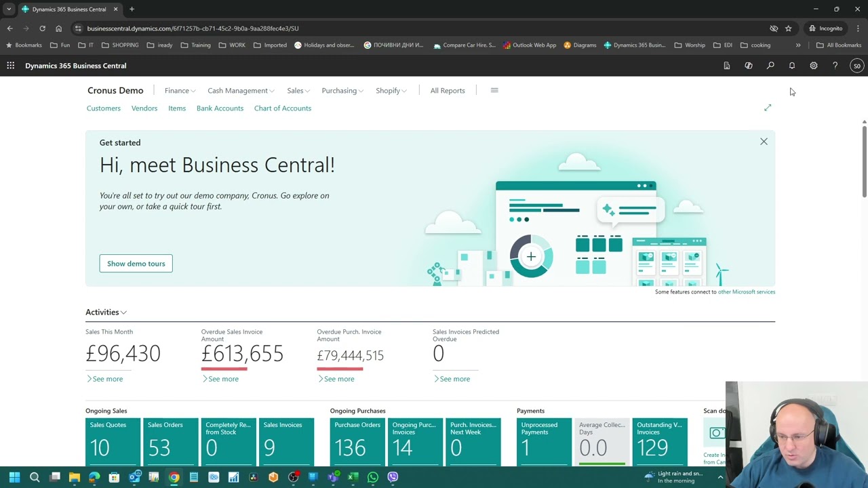
Task: Open the Chrome three-dot menu
Action: click(858, 28)
